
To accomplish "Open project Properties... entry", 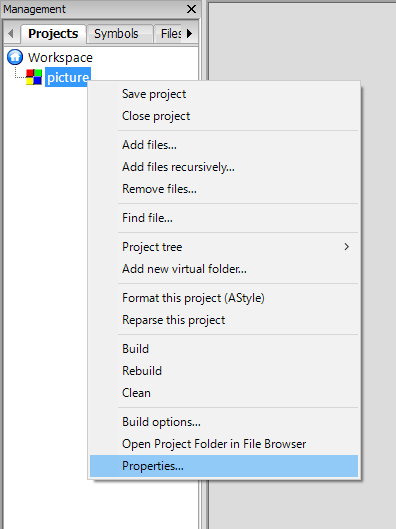I will tap(224, 466).
